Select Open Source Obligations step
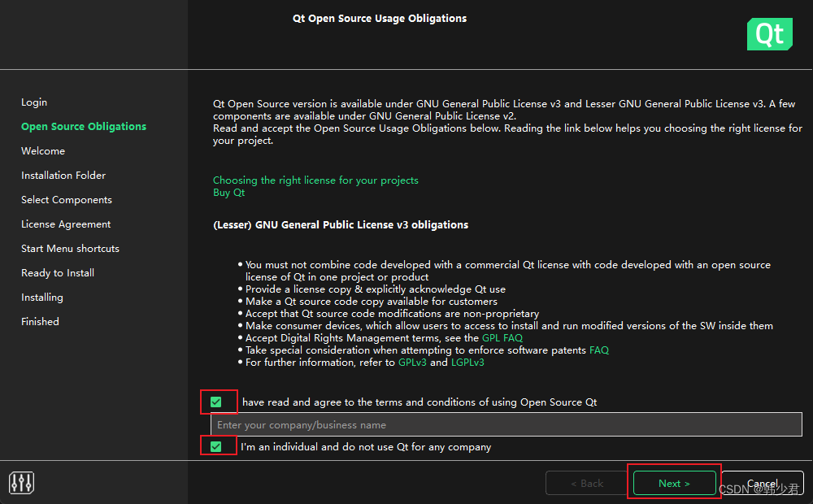 [x=84, y=127]
